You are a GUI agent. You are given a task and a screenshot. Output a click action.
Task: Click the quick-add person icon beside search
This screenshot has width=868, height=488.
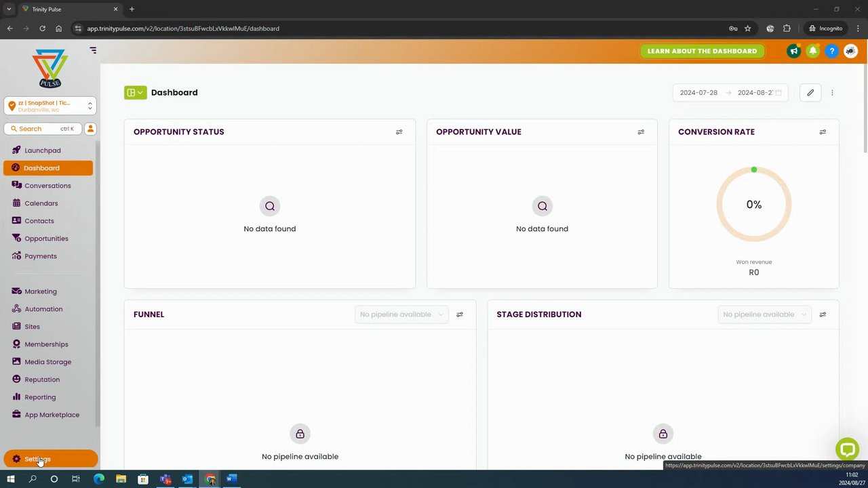90,129
